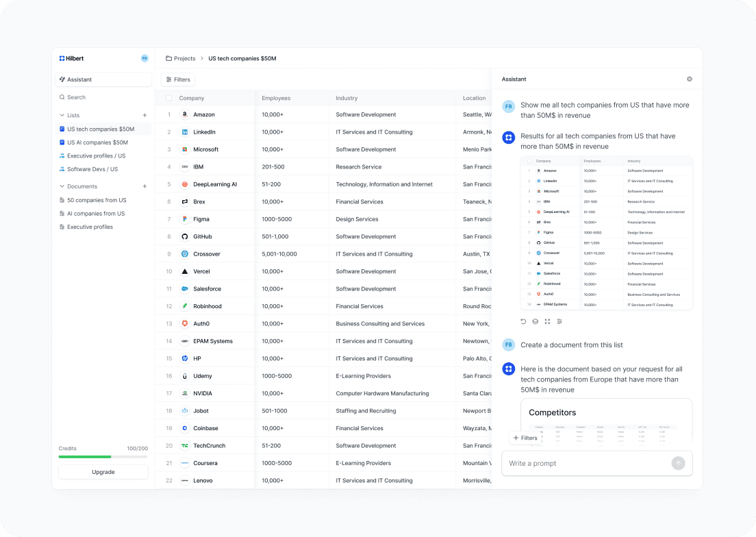Sort by Industry column header

pyautogui.click(x=346, y=98)
